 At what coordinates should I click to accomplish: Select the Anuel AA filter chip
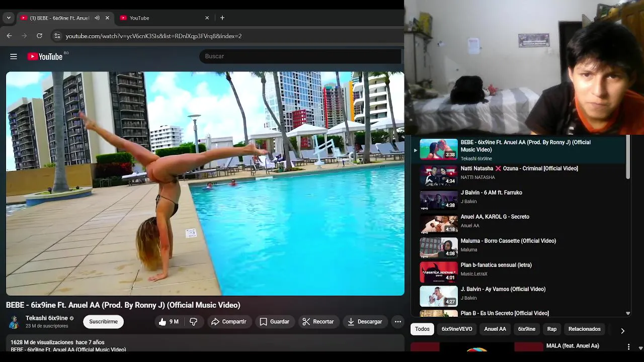click(x=495, y=329)
